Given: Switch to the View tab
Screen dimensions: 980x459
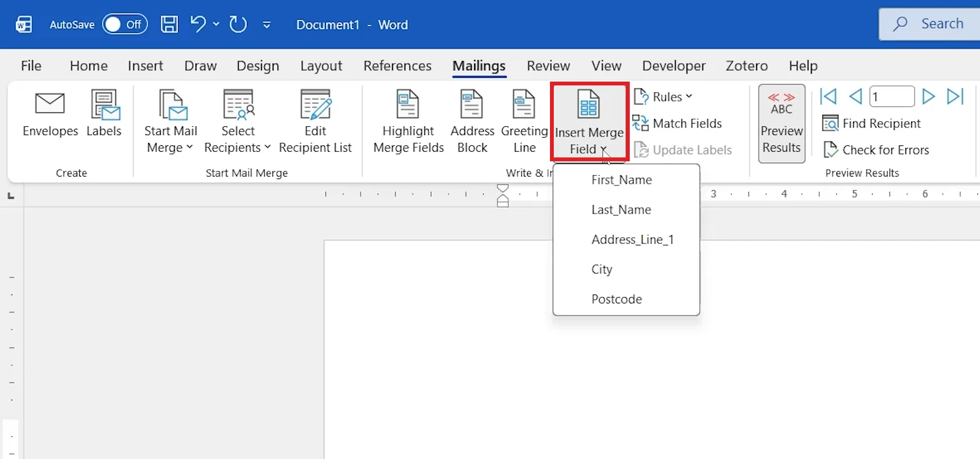Looking at the screenshot, I should tap(606, 66).
